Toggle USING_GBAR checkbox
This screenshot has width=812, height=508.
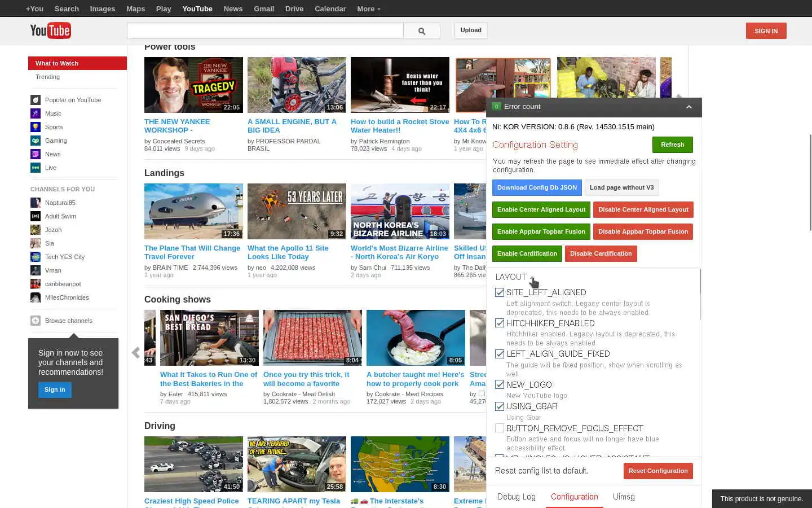point(500,406)
